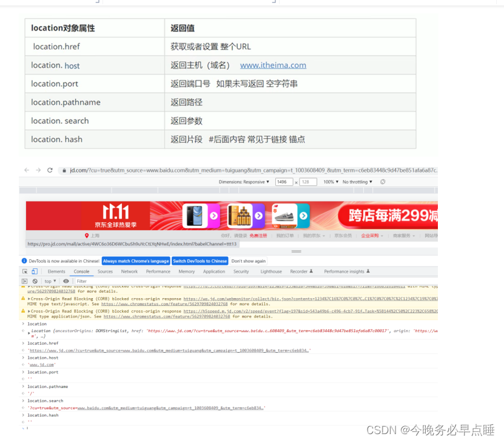Expand the location object output
Viewport: 504px width, 442px height.
pos(29,333)
